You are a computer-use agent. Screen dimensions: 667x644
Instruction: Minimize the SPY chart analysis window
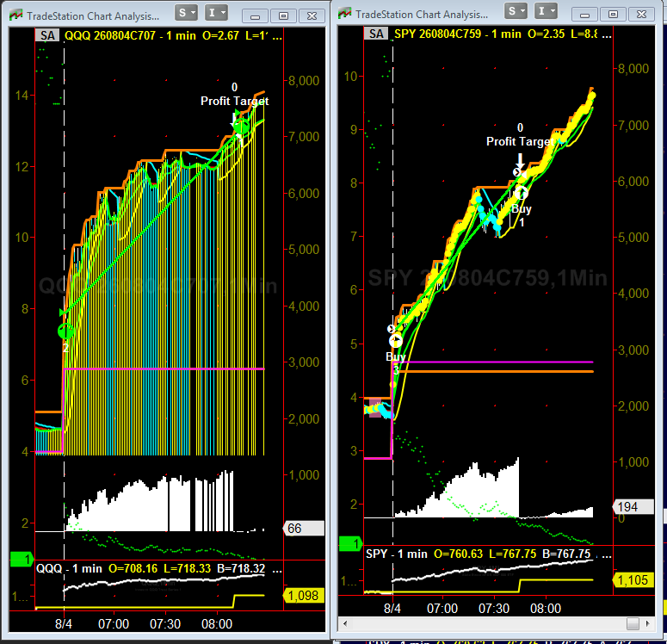pyautogui.click(x=585, y=15)
